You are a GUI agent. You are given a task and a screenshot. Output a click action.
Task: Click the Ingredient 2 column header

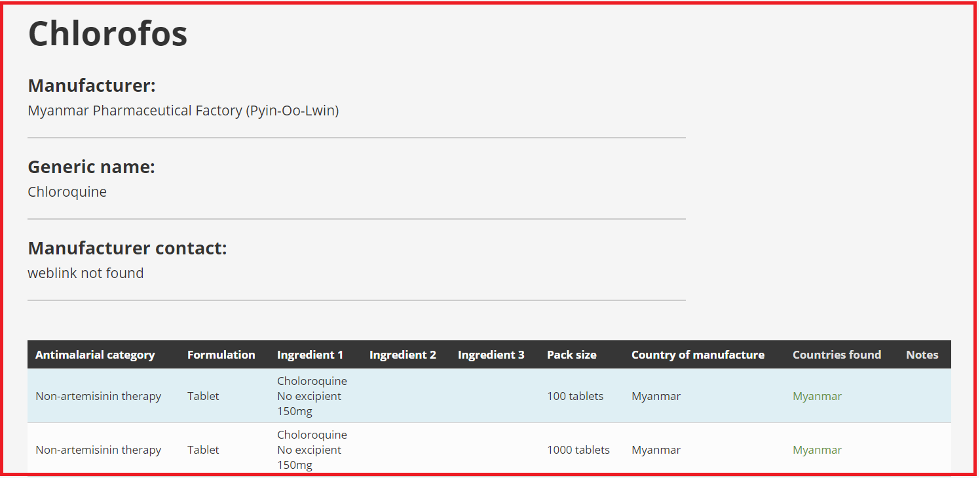pos(403,355)
